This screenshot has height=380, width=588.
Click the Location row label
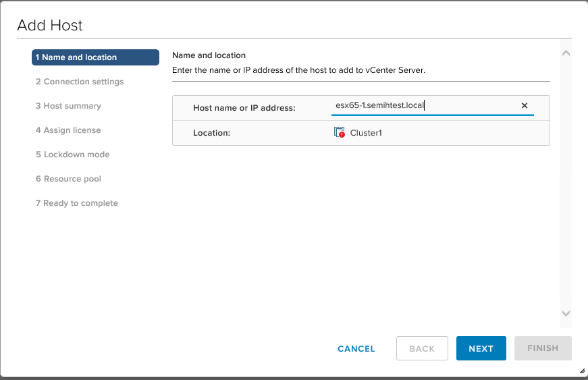[211, 133]
